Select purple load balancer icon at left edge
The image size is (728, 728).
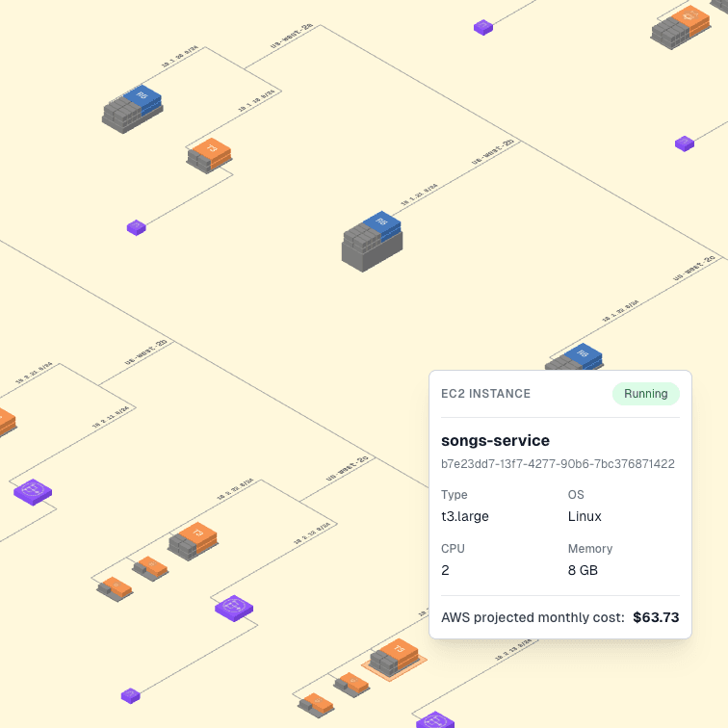point(33,492)
